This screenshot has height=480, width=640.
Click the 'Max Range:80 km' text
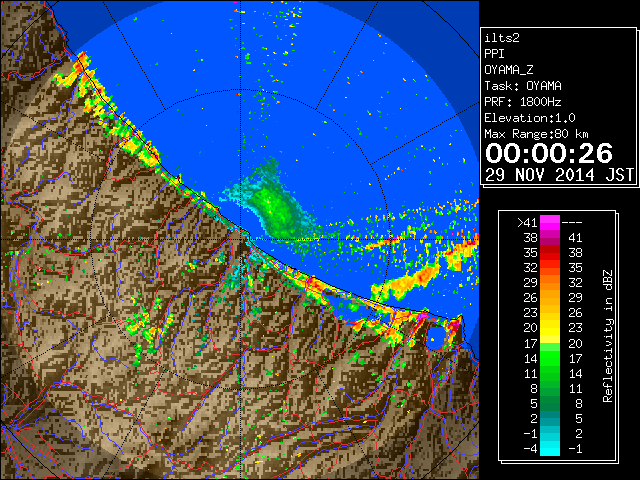click(537, 134)
